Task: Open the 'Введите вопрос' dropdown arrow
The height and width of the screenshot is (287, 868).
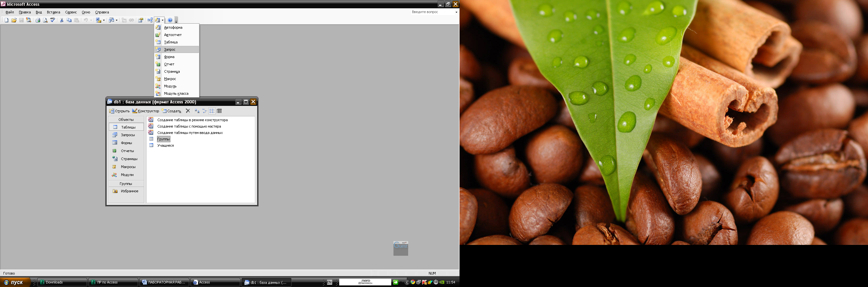Action: point(456,12)
